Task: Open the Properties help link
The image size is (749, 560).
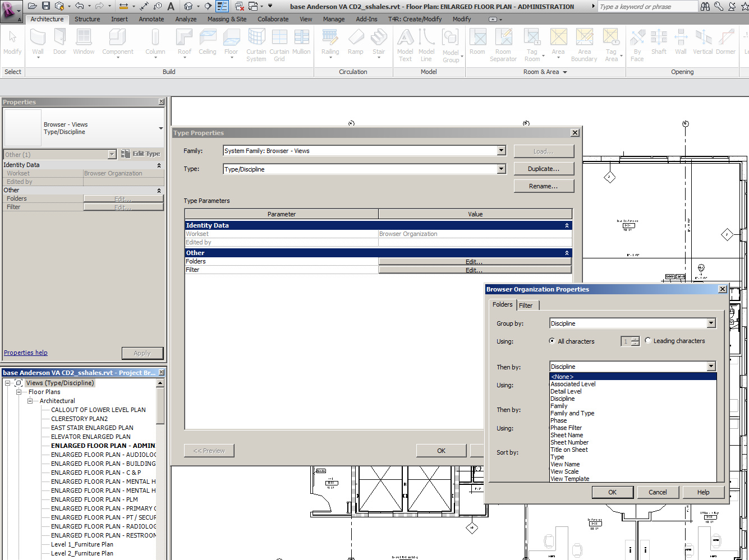Action: [25, 352]
